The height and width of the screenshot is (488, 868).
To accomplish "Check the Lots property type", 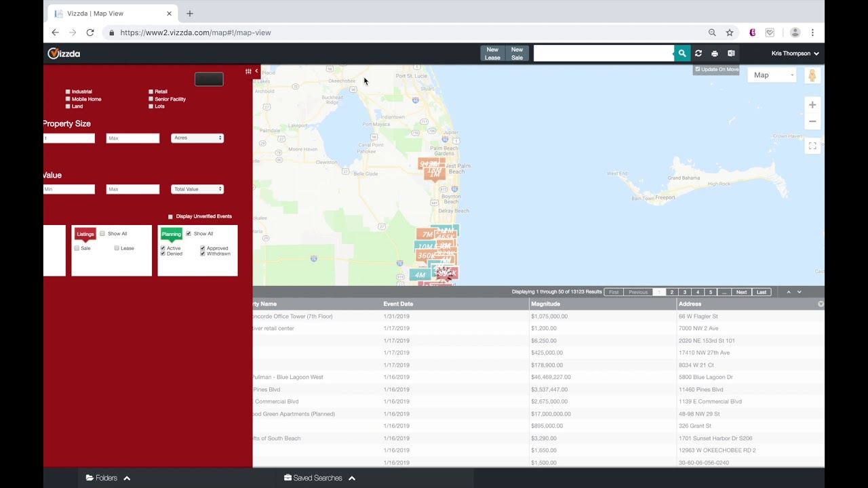I will tap(151, 106).
